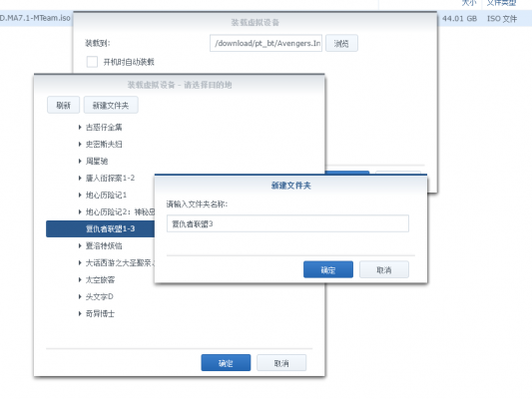The image size is (532, 399).
Task: Click the mount path field /download/pt_bt
Action: 266,43
